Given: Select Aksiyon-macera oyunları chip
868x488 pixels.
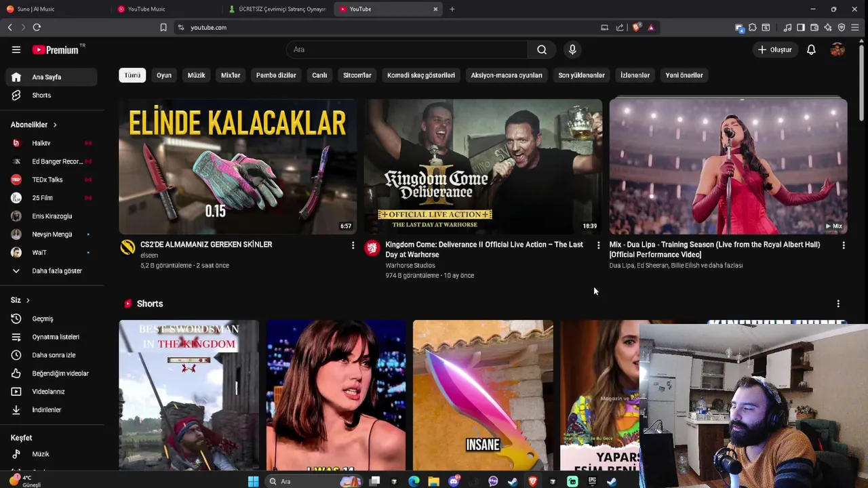Looking at the screenshot, I should [x=507, y=75].
